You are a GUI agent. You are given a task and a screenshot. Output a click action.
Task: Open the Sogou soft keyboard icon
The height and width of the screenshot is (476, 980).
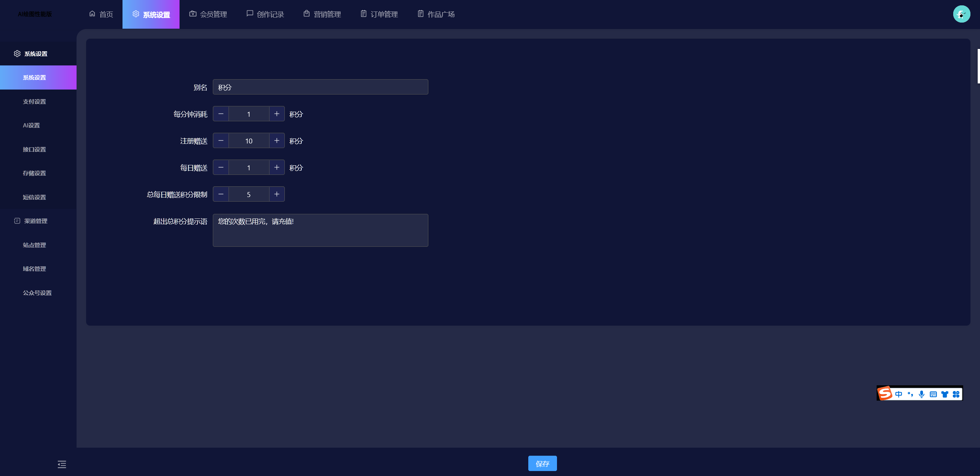coord(933,394)
